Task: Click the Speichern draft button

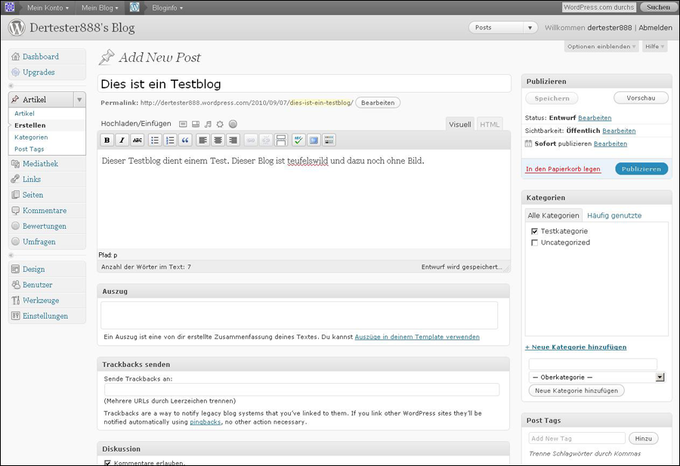Action: [x=552, y=98]
